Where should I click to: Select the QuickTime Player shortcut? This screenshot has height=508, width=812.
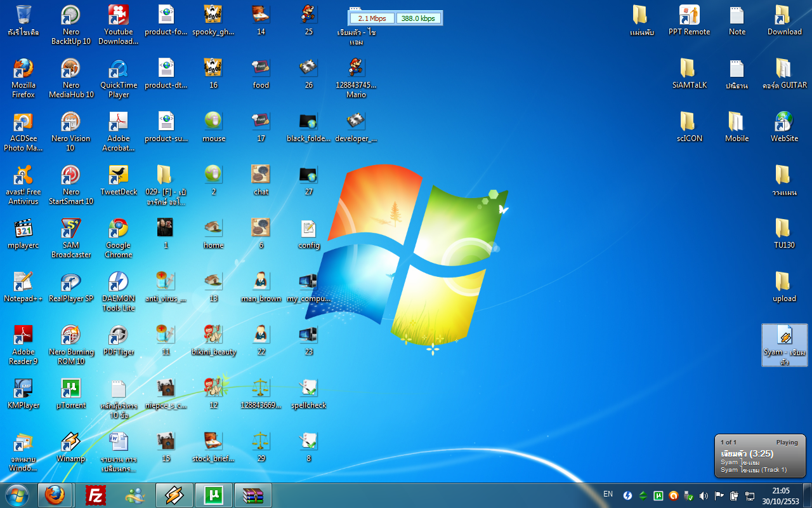tap(119, 77)
